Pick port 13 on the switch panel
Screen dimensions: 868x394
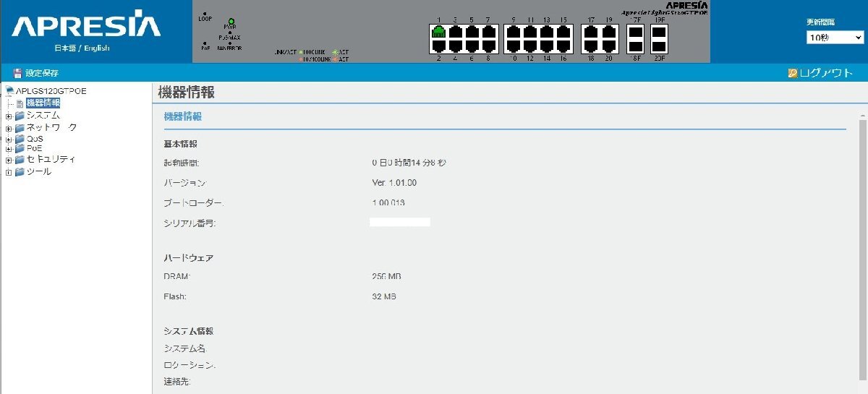tap(547, 32)
